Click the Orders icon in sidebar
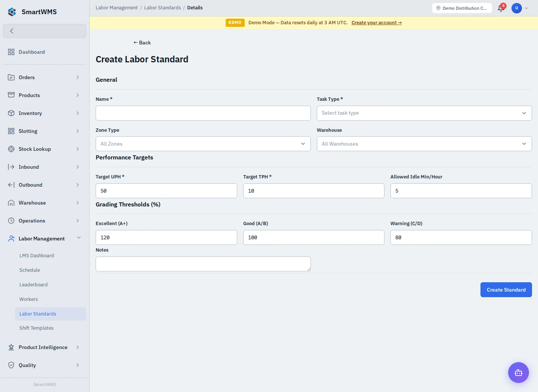 (x=11, y=77)
